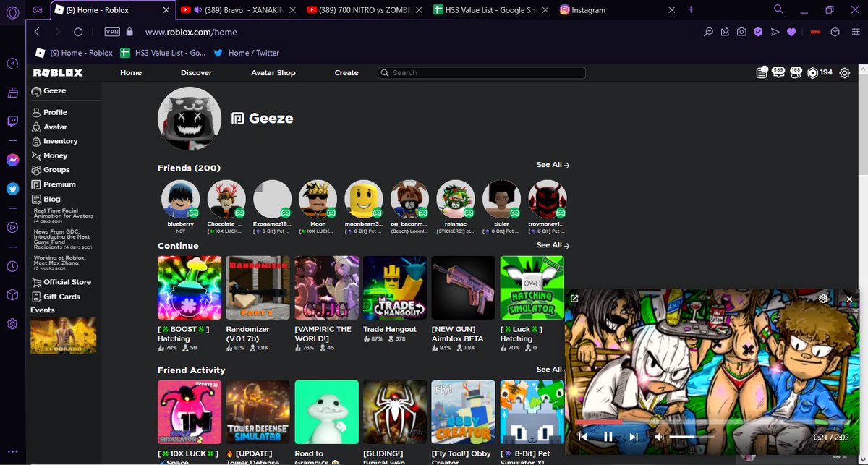Click the Robux balance 194
Image resolution: width=868 pixels, height=465 pixels.
click(820, 72)
